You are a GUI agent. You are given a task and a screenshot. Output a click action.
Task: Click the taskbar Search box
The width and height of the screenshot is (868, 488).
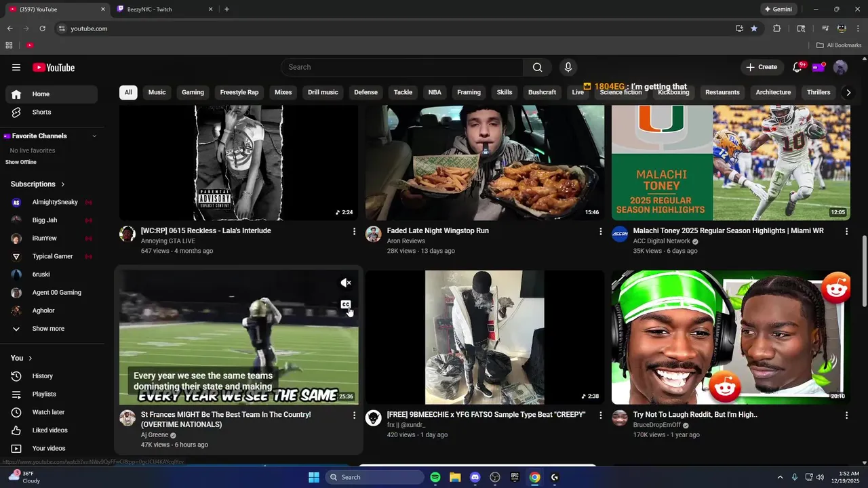(374, 477)
